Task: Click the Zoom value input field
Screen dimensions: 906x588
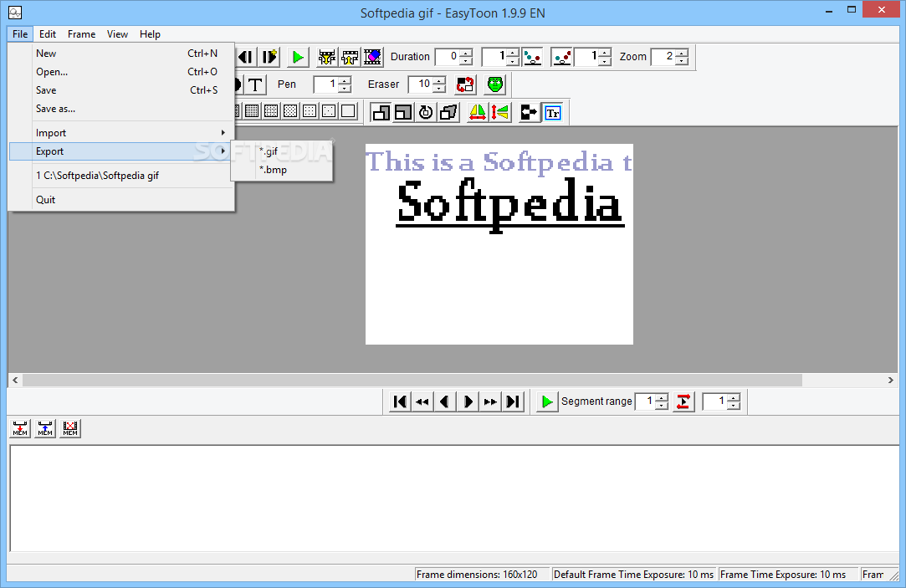Action: pyautogui.click(x=663, y=57)
